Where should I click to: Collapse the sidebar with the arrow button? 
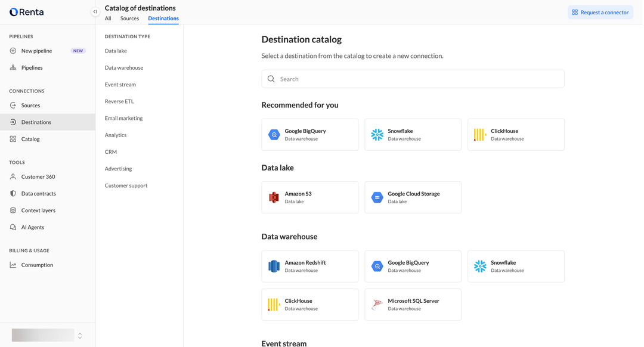click(95, 11)
